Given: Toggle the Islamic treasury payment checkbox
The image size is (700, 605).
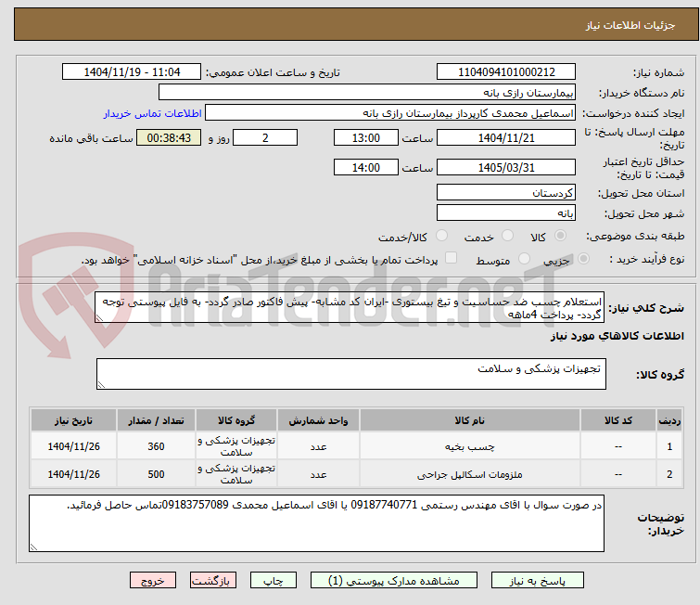Looking at the screenshot, I should (452, 258).
